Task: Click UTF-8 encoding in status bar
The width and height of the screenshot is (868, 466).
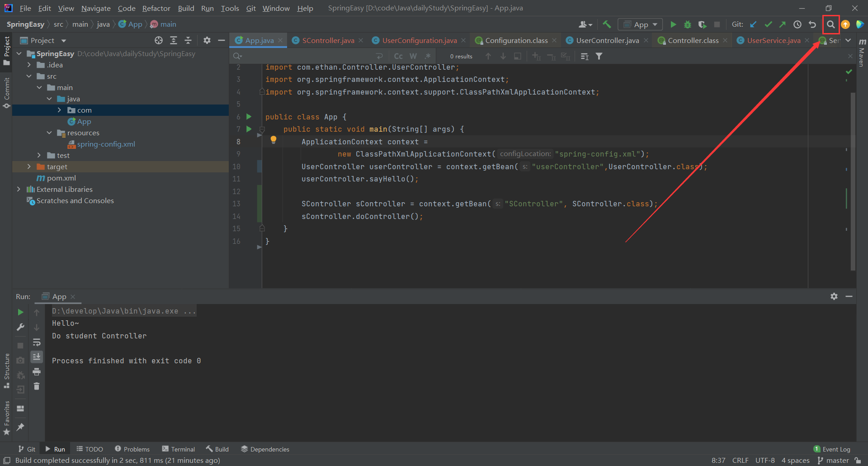Action: (x=765, y=461)
